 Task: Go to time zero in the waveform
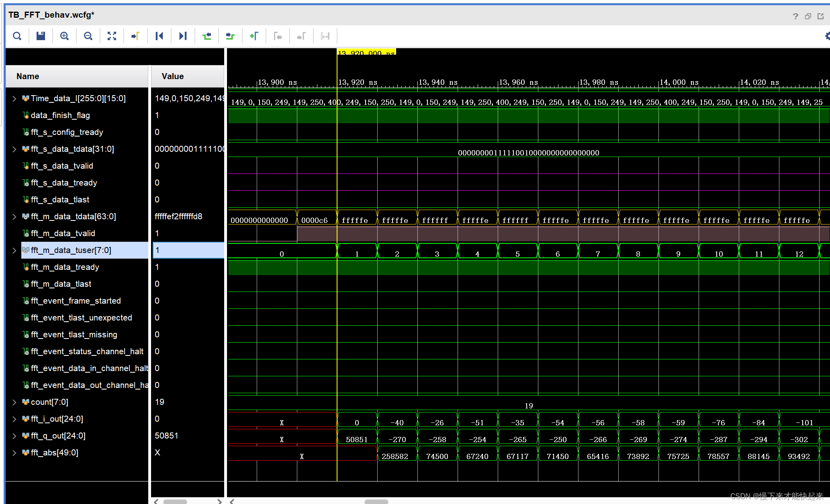coord(159,36)
